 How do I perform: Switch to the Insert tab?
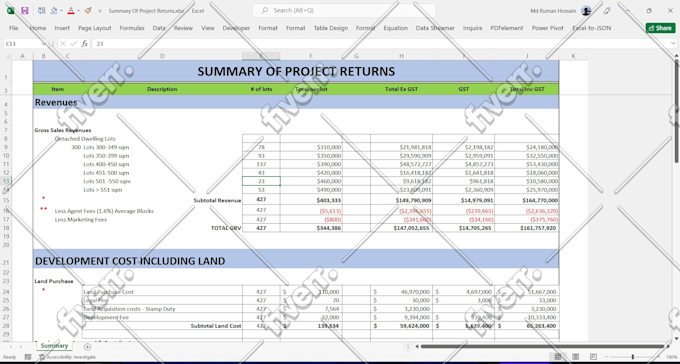tap(62, 28)
